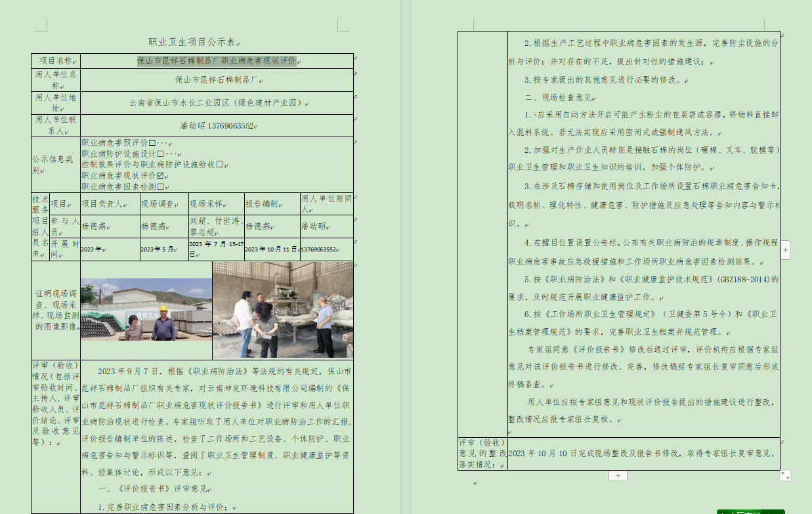The height and width of the screenshot is (514, 812).
Task: Click the document title 职业卫生项目公示表
Action: (x=192, y=42)
